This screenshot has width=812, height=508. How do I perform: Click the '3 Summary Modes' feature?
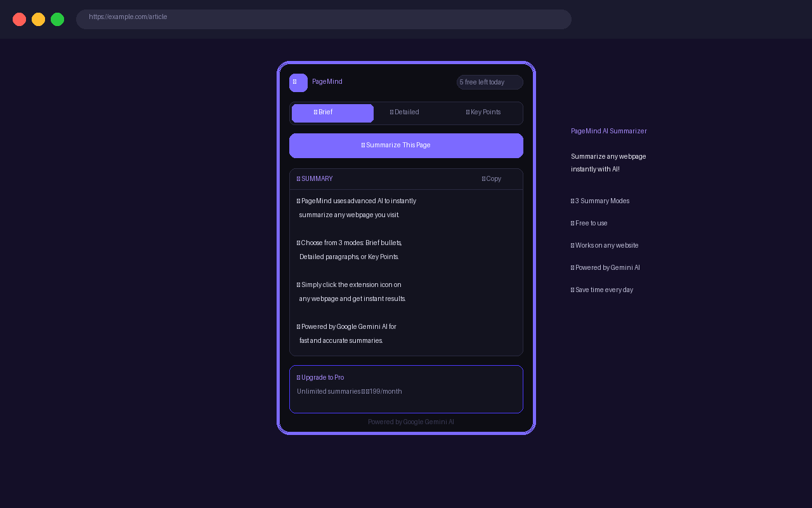[600, 201]
